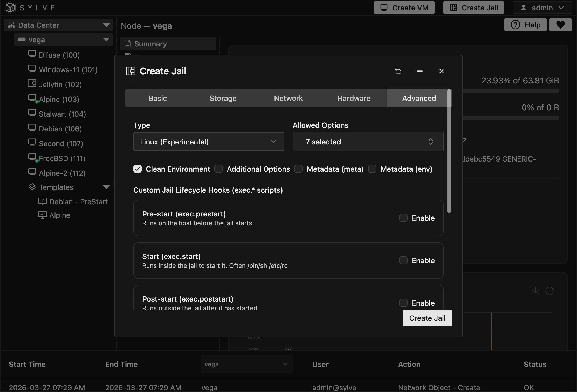
Task: Open the vega node filter dropdown
Action: click(x=247, y=364)
